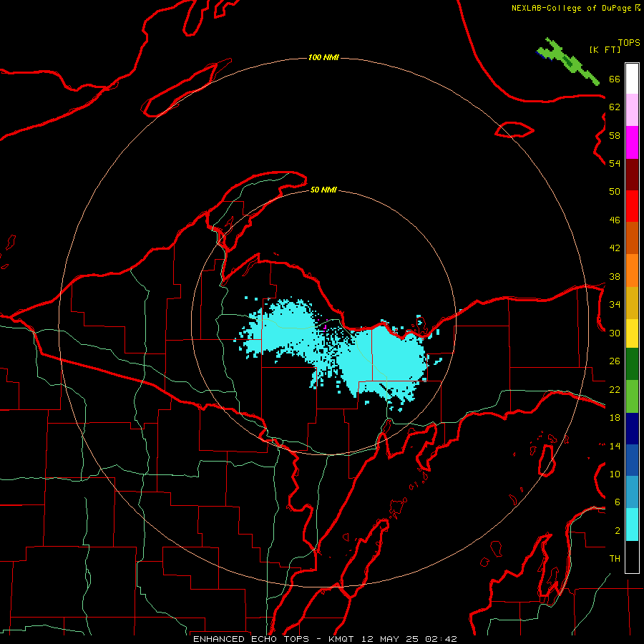Click the ENHANCED ECHO TOPS product title
This screenshot has width=644, height=644.
(x=251, y=639)
